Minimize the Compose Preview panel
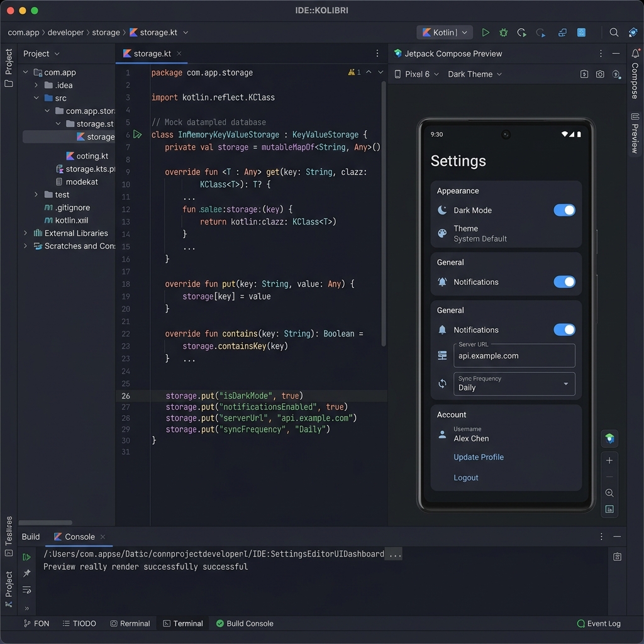The width and height of the screenshot is (644, 644). coord(616,53)
